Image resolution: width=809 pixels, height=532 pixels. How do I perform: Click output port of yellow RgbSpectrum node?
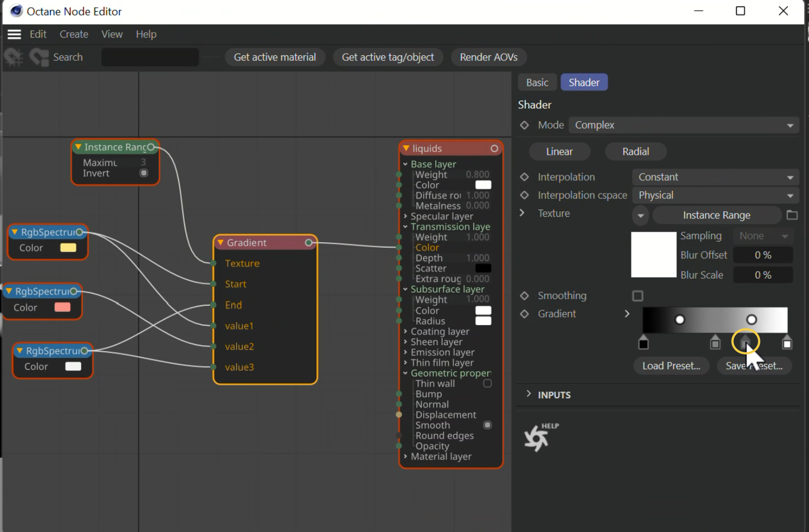click(x=80, y=232)
